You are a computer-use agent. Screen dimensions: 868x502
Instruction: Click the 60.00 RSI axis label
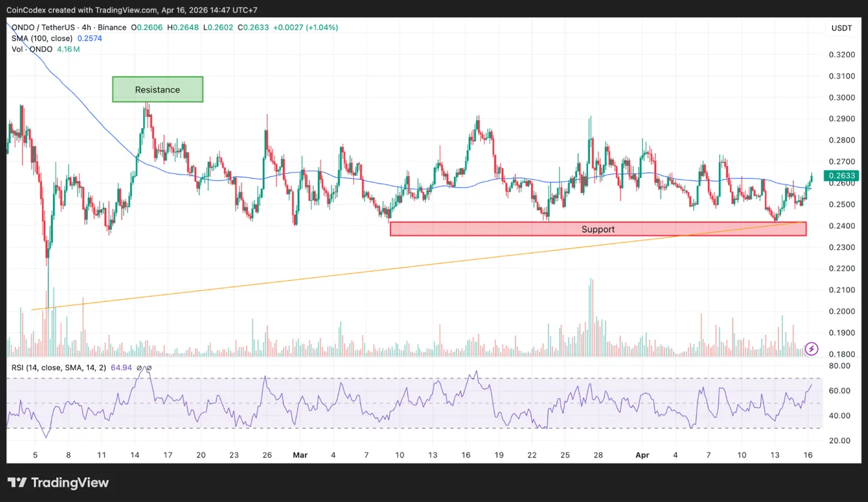pos(841,391)
